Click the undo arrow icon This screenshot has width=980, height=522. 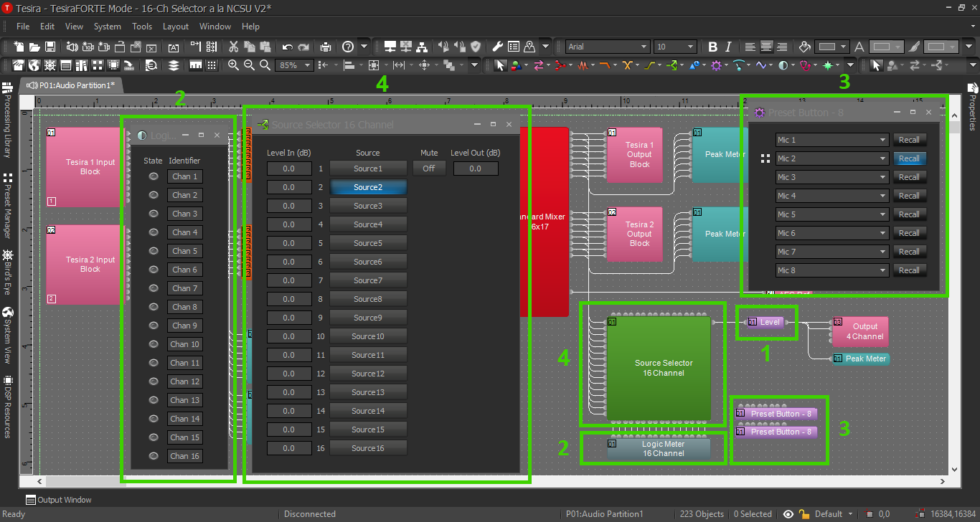pos(288,47)
